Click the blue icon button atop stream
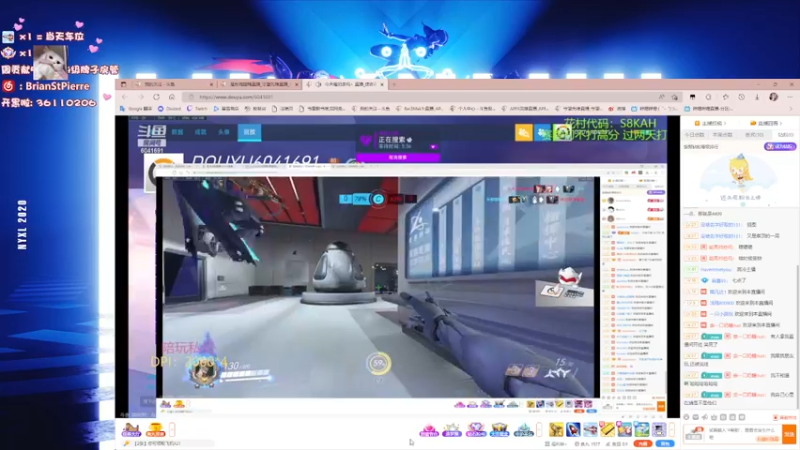This screenshot has width=800, height=450. tap(543, 133)
